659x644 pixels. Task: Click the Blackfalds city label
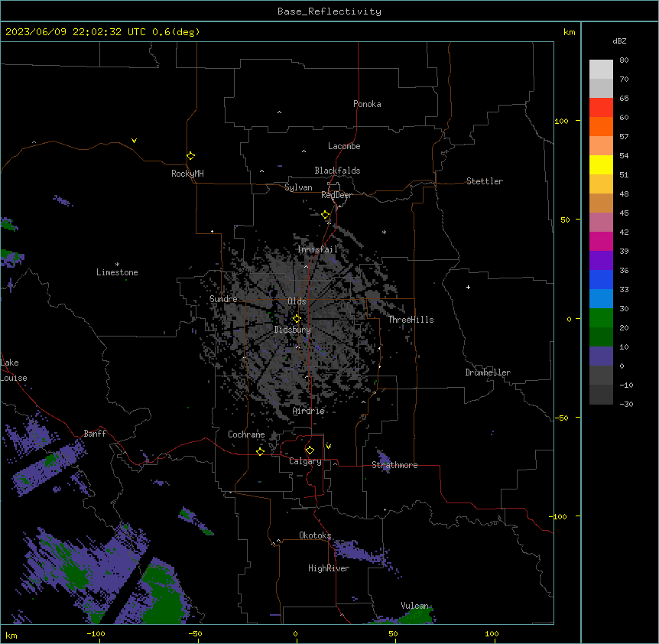(x=337, y=171)
